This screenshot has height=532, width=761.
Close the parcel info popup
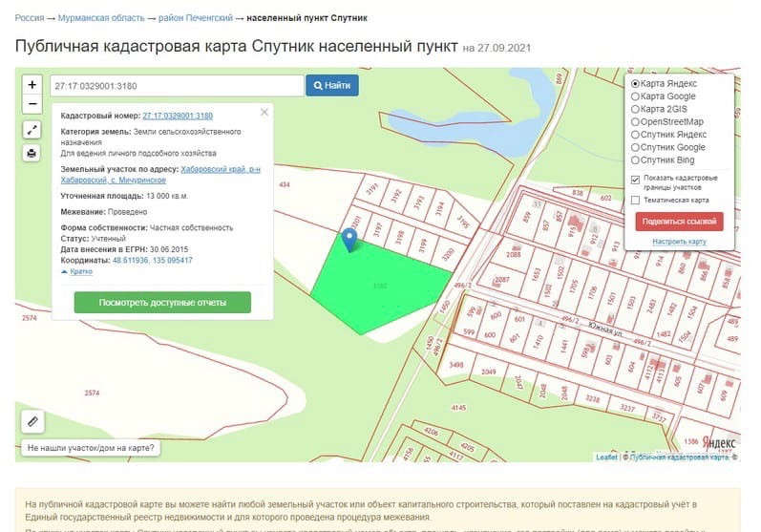point(264,112)
